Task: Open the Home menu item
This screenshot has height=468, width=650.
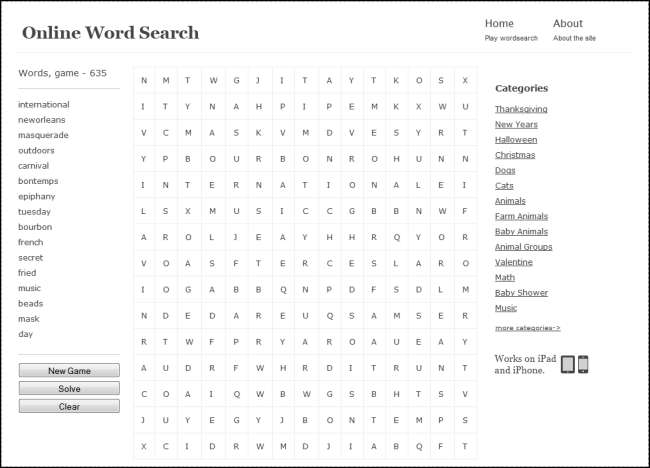Action: tap(499, 23)
